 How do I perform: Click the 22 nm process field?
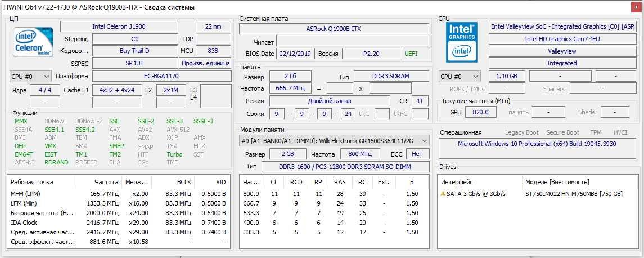pyautogui.click(x=214, y=26)
